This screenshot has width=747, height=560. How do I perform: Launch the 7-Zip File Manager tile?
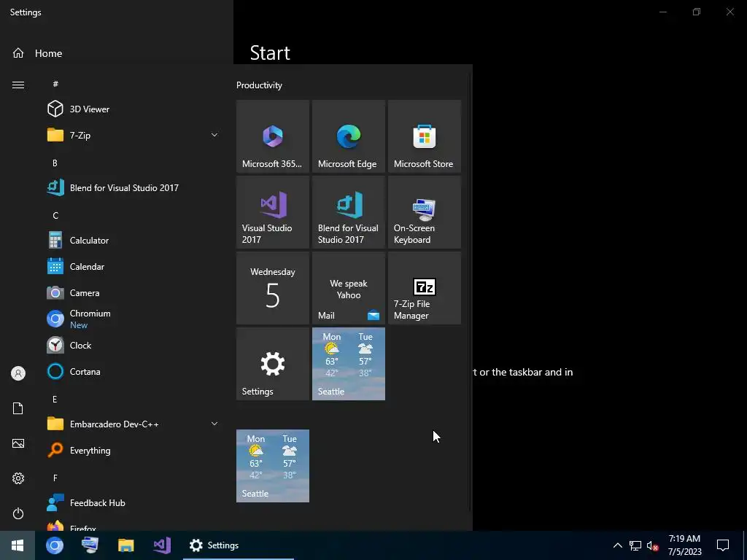425,288
